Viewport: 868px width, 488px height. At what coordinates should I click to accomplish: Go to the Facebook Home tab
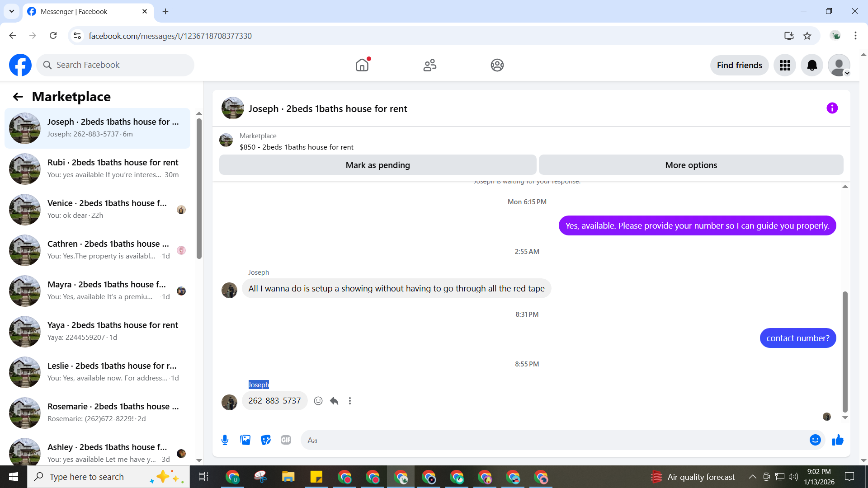pos(362,66)
